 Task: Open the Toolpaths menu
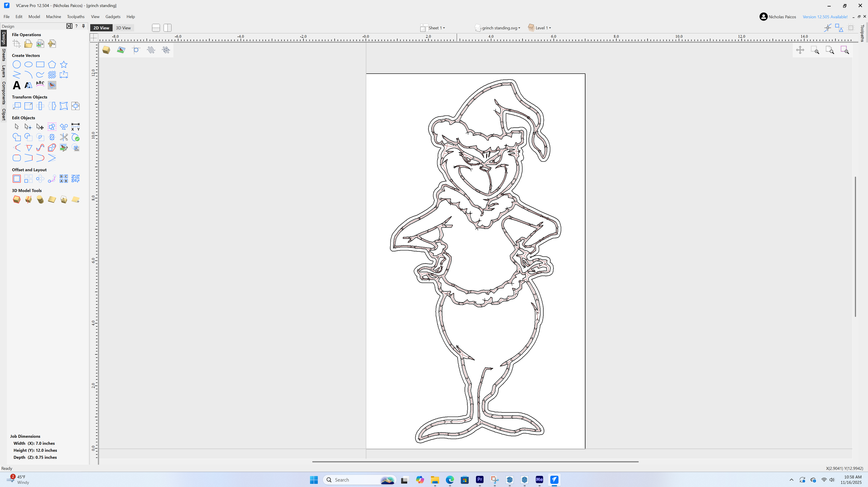click(76, 17)
